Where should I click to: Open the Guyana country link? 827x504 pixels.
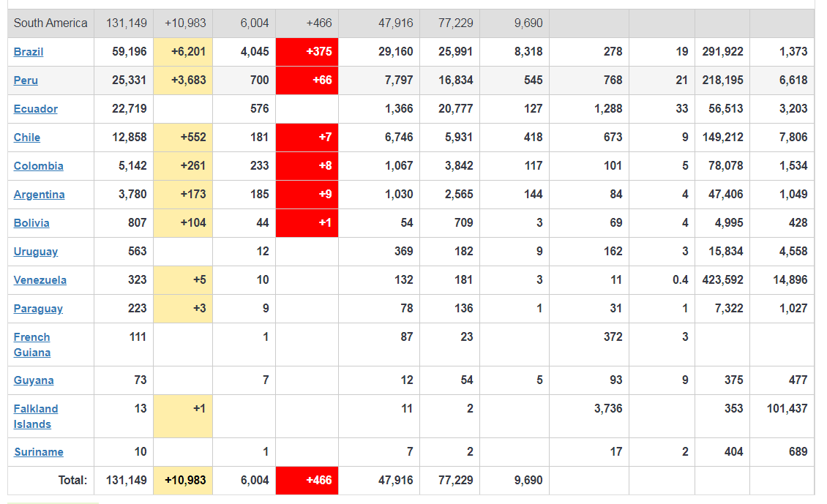click(x=34, y=380)
